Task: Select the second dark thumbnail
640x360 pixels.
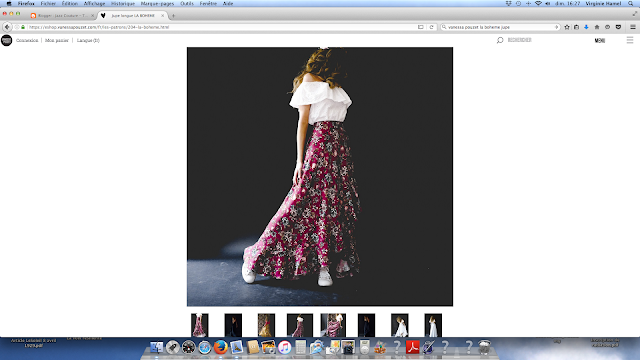Action: (x=233, y=325)
